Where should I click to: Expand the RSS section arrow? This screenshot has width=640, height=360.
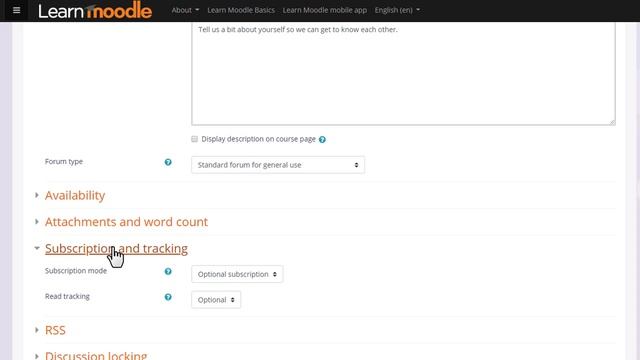tap(37, 330)
